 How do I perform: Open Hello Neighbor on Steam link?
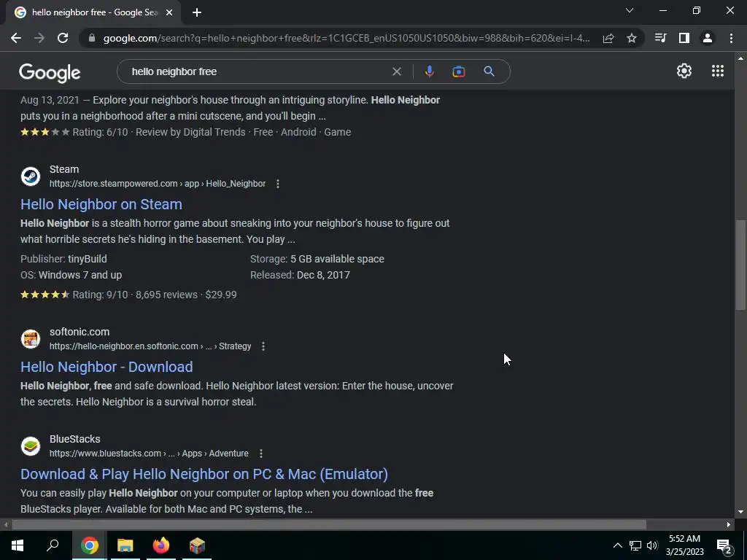click(101, 204)
